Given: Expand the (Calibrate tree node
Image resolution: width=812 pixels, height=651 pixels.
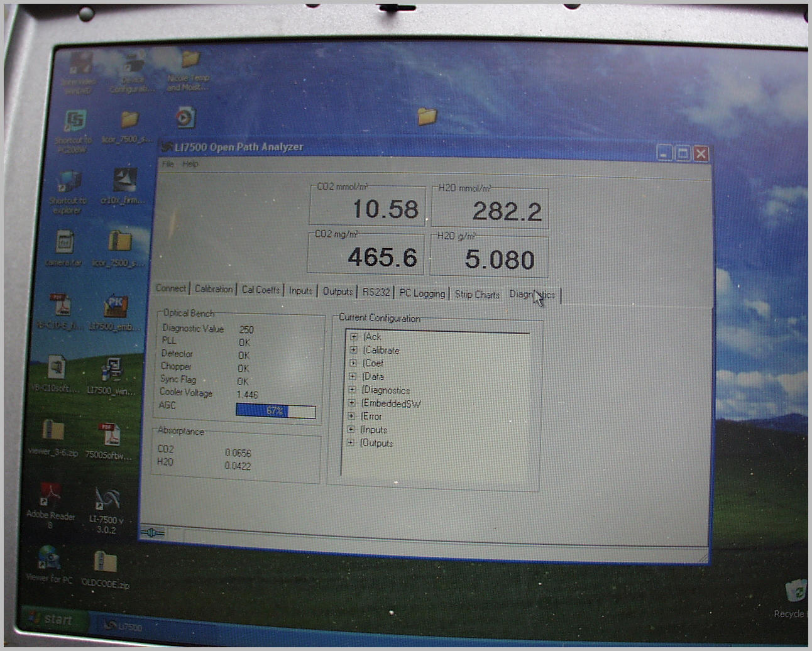Looking at the screenshot, I should [353, 350].
